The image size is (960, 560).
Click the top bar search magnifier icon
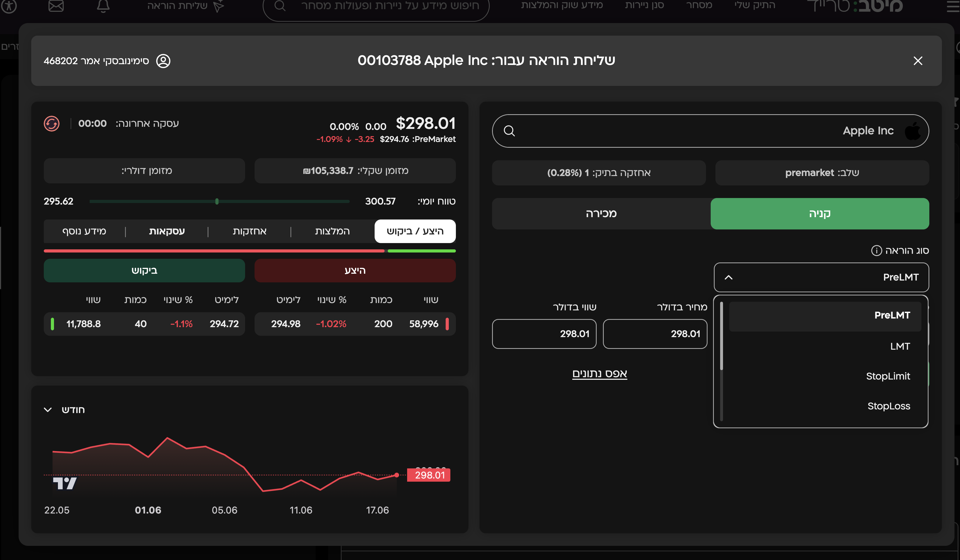coord(280,6)
